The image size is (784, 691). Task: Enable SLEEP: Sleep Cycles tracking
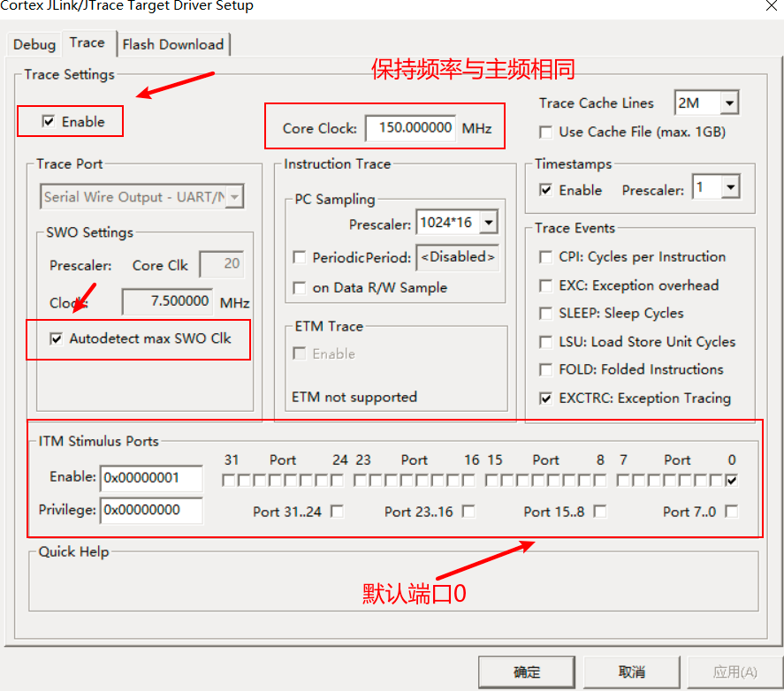point(545,313)
